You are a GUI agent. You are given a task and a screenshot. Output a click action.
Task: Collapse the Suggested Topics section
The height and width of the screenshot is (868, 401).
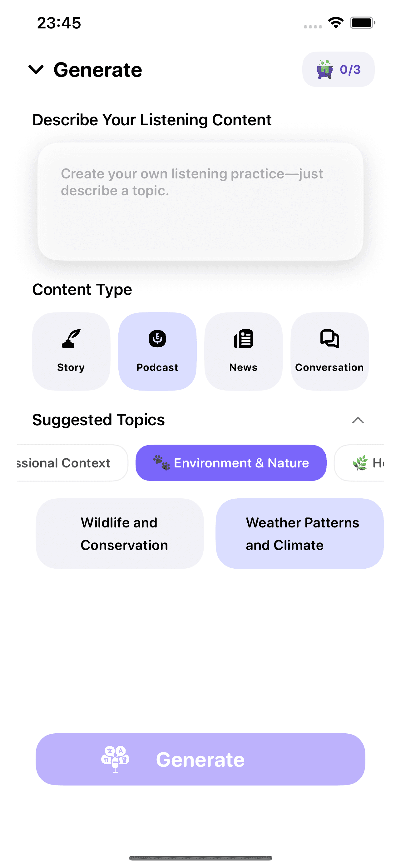pyautogui.click(x=358, y=420)
